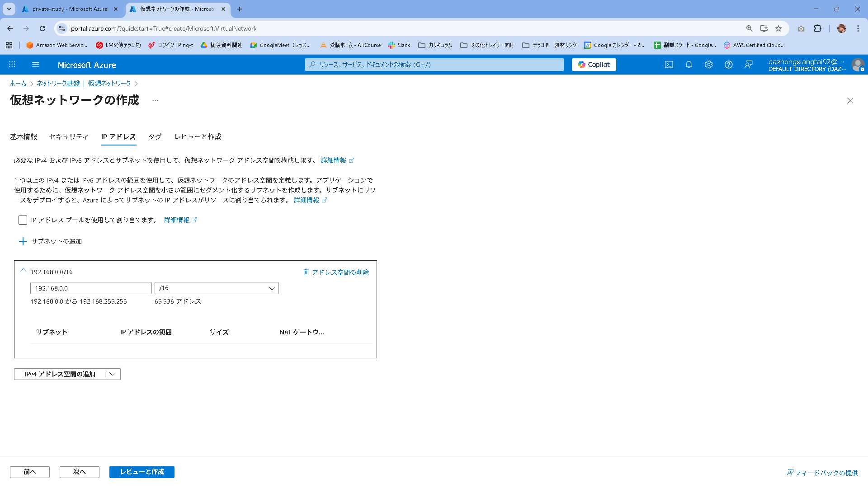Enable IP address pool allocation checkbox

point(23,220)
